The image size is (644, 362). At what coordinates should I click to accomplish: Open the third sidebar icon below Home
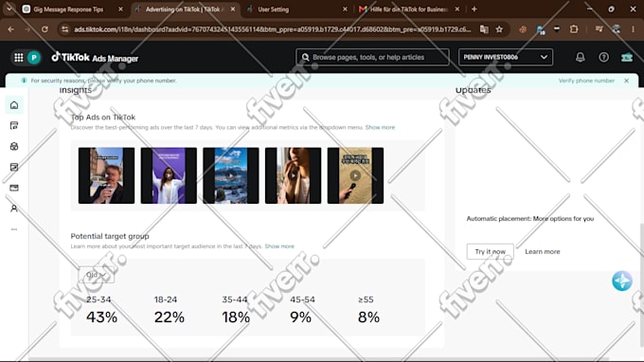(x=14, y=146)
